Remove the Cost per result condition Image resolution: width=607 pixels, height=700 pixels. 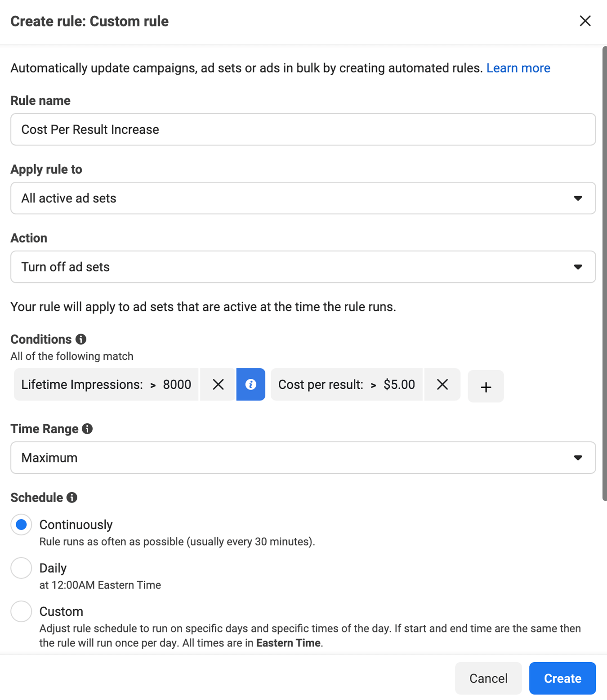click(442, 385)
